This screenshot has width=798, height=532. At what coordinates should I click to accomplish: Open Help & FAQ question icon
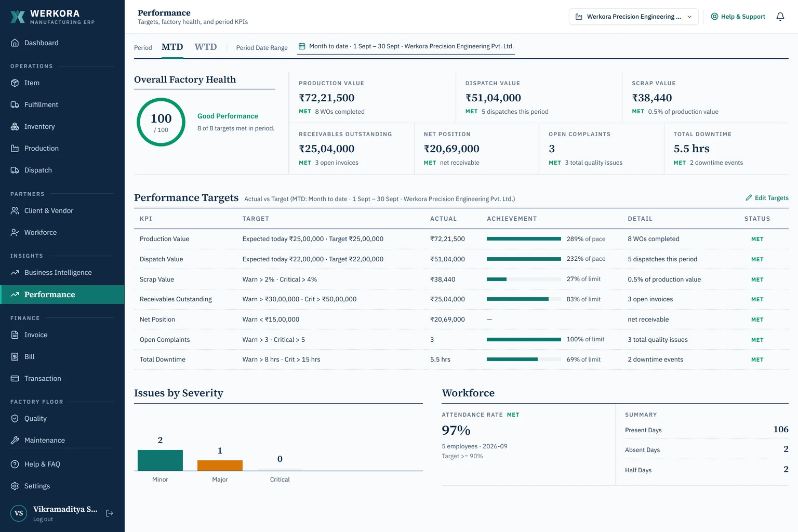(x=15, y=464)
